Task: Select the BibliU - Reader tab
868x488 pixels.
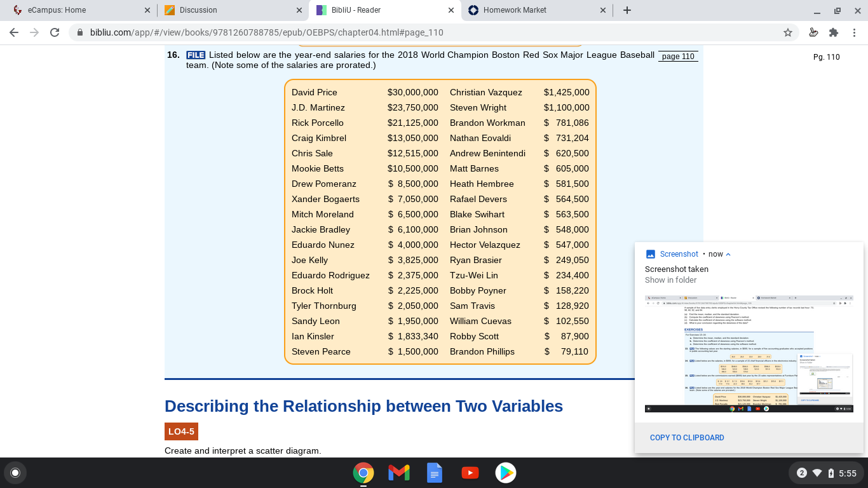Action: (384, 10)
